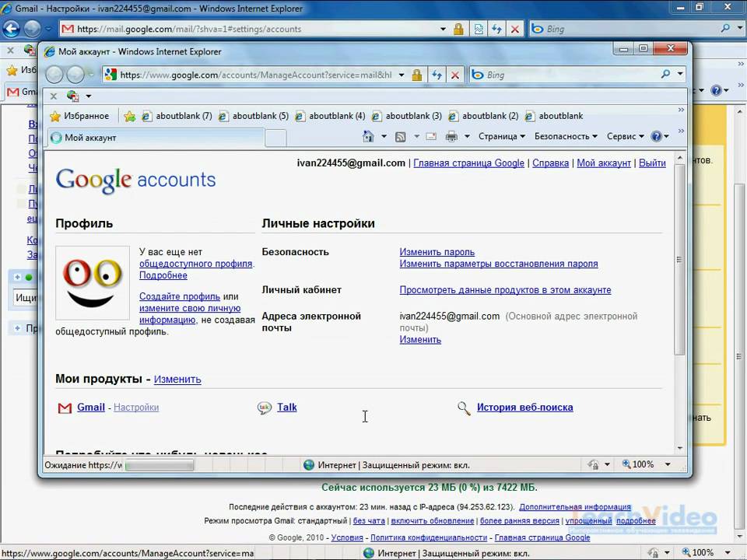Switch to the Мой аккаунт tab
747x560 pixels.
coord(156,138)
